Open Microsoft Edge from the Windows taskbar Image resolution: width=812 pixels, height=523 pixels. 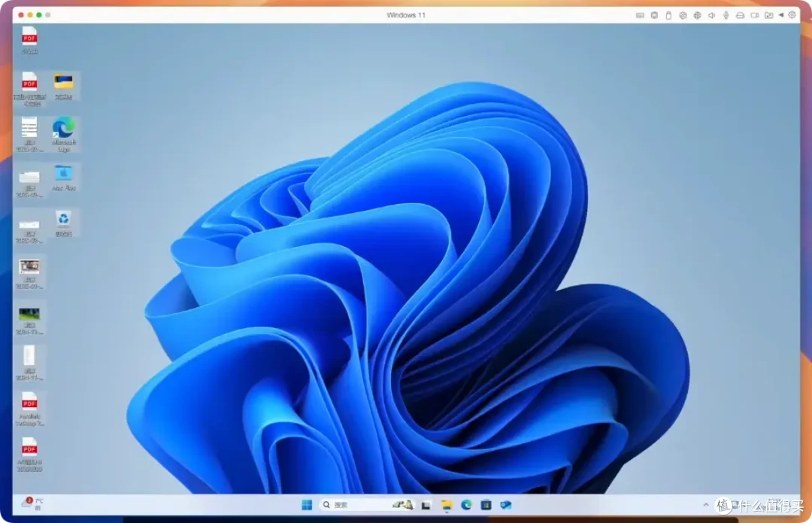(466, 505)
